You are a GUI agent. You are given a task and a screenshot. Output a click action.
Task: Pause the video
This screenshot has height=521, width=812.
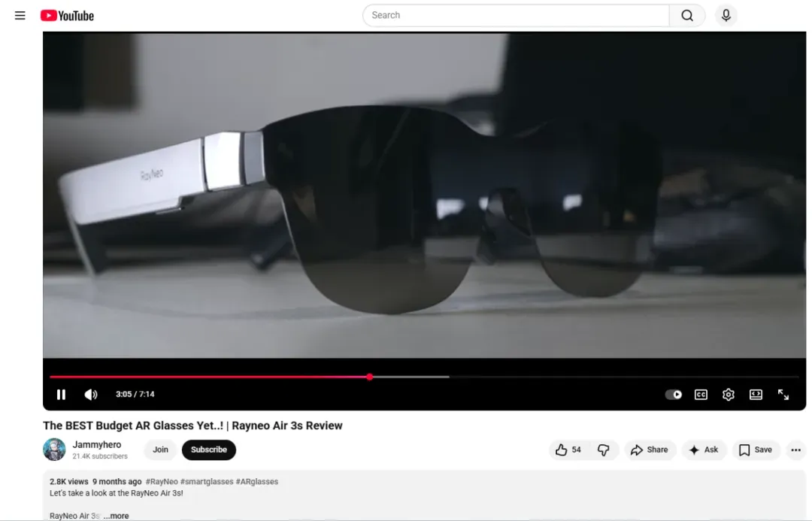coord(61,395)
